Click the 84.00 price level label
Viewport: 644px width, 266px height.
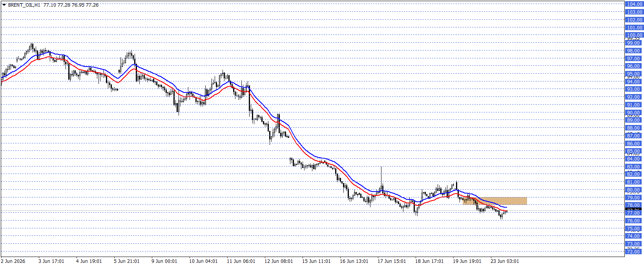click(x=634, y=159)
